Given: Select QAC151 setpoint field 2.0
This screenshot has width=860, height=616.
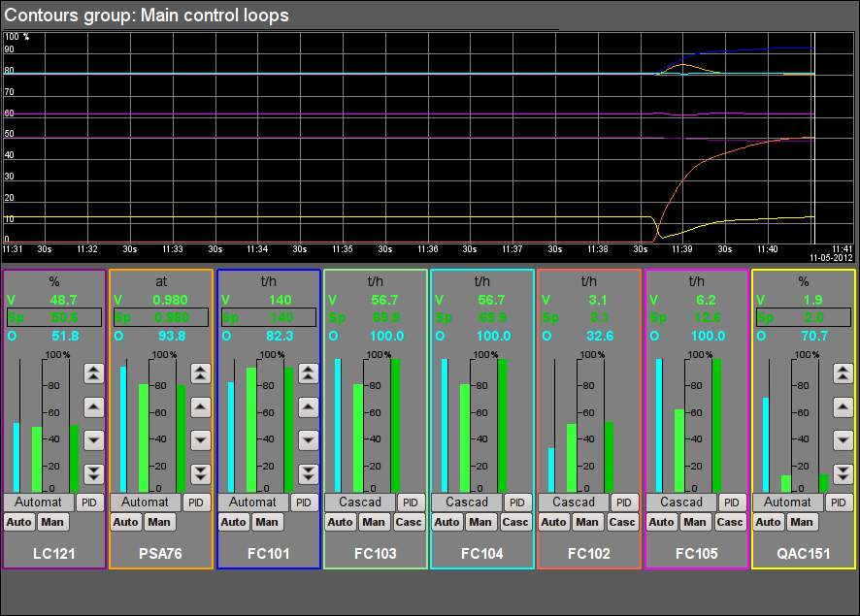Looking at the screenshot, I should (804, 317).
